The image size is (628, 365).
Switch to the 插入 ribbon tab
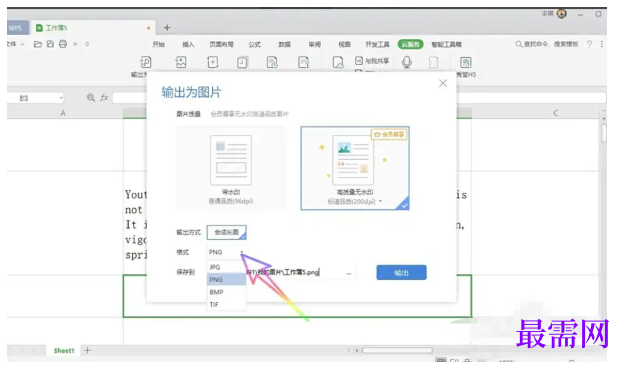(188, 44)
